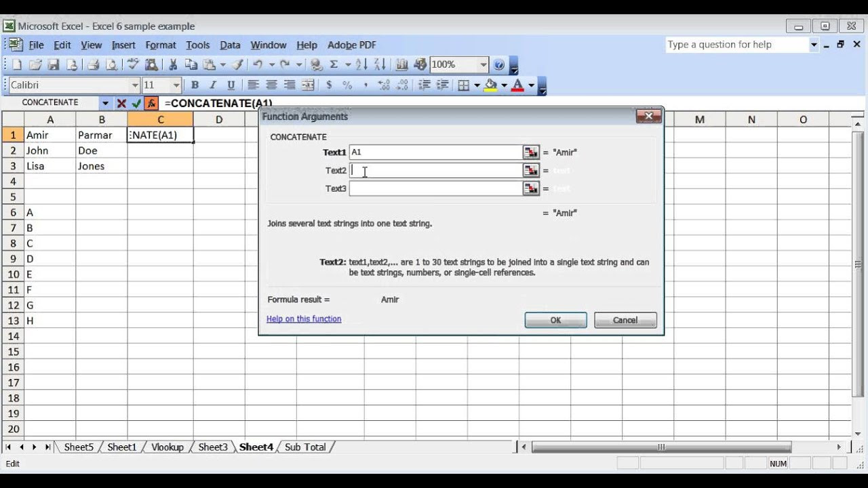
Task: Click the Copy icon
Action: click(191, 65)
